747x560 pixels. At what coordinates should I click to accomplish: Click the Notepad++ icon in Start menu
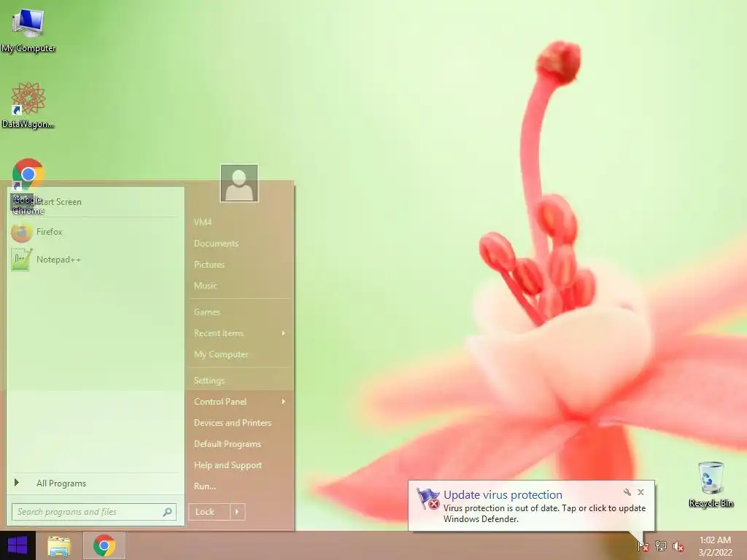pos(21,260)
